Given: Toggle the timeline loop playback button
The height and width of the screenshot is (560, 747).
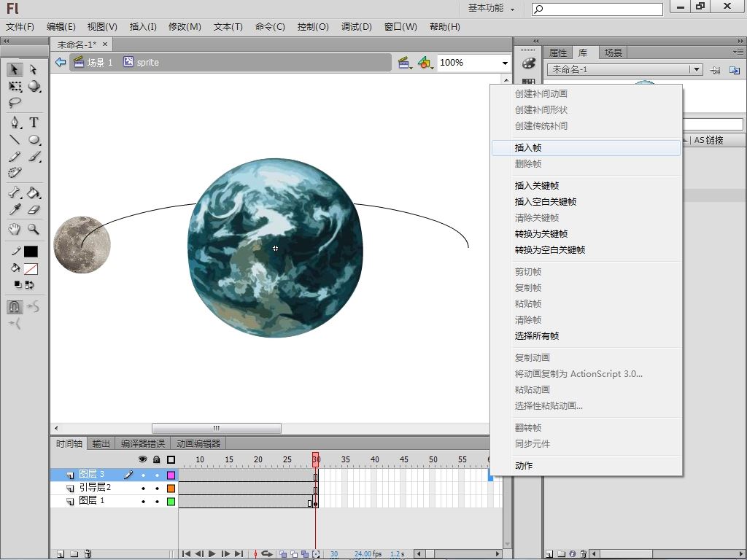Looking at the screenshot, I should point(267,554).
